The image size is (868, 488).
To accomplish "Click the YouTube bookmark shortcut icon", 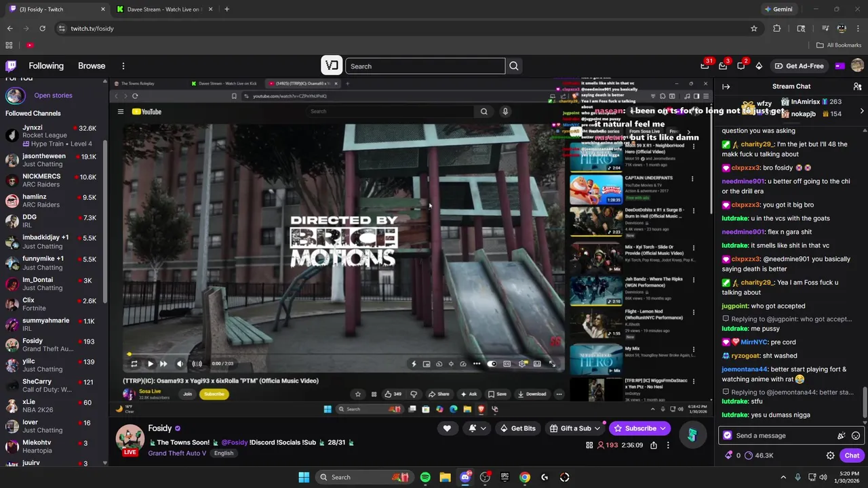I will [x=30, y=45].
